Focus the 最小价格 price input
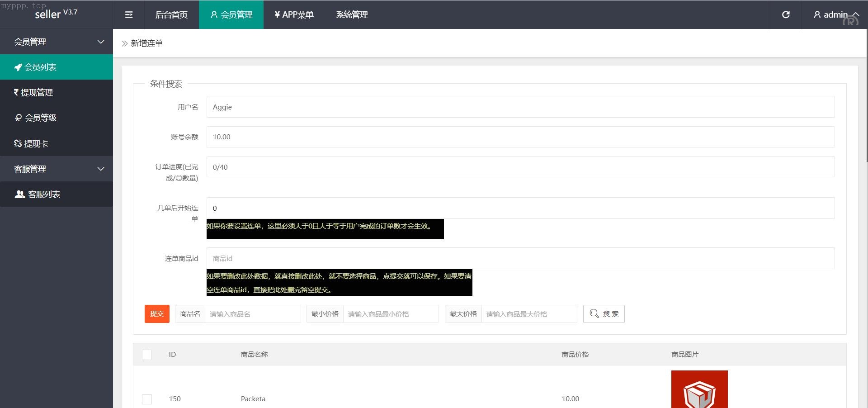This screenshot has height=408, width=868. click(x=390, y=314)
